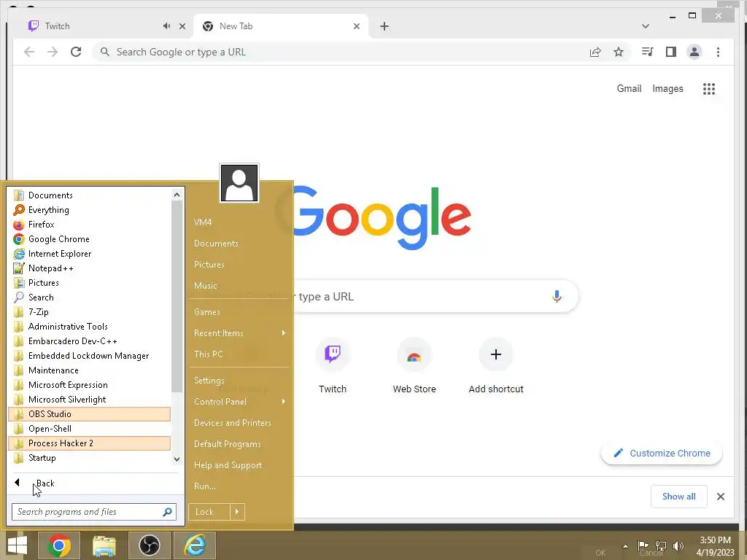Image resolution: width=747 pixels, height=560 pixels.
Task: Open the Gmail link
Action: point(629,88)
